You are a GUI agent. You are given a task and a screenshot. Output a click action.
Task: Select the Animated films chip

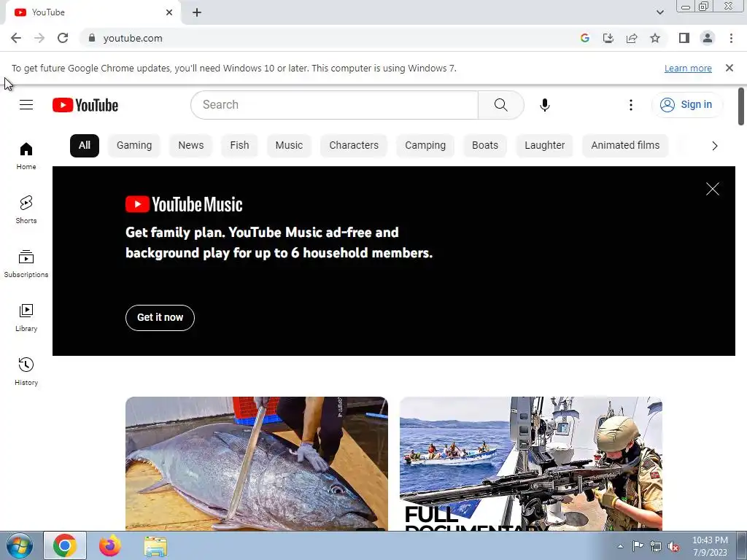[625, 146]
